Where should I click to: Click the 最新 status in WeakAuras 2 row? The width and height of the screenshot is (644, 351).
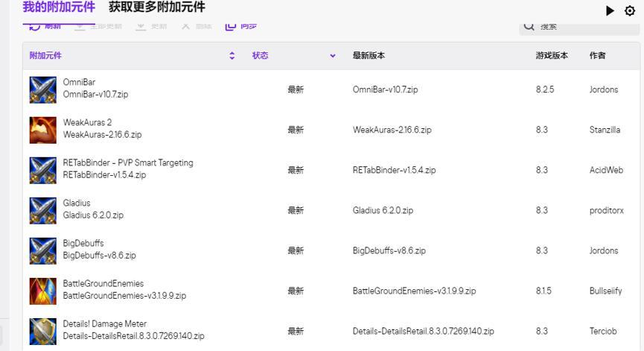pos(296,130)
